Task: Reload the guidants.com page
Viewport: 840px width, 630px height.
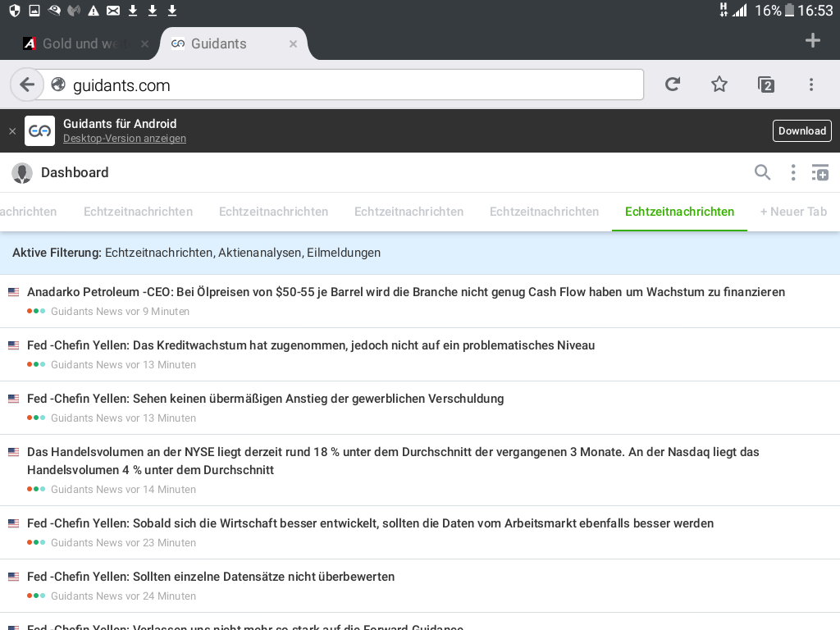Action: click(673, 84)
